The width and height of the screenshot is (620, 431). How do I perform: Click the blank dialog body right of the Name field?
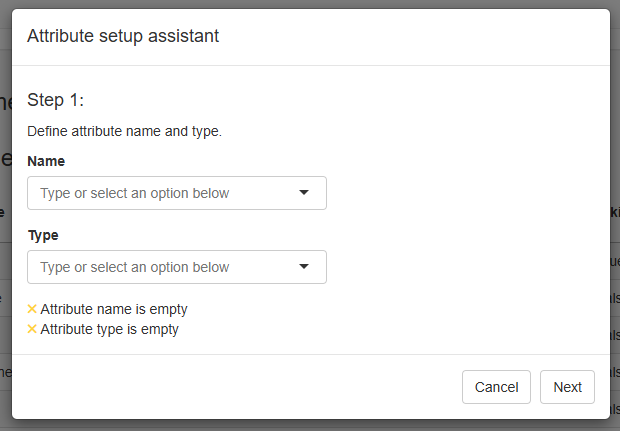[460, 193]
